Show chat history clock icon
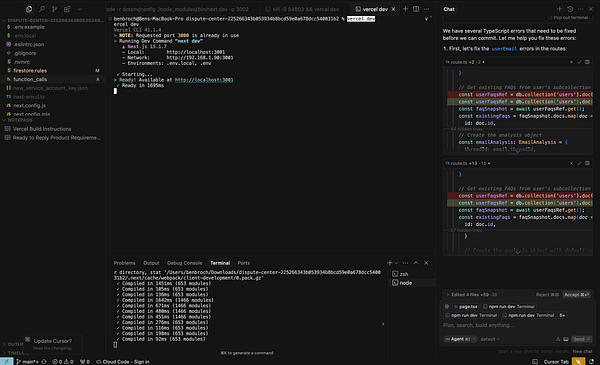Screen dimensions: 600x365 [x=570, y=9]
